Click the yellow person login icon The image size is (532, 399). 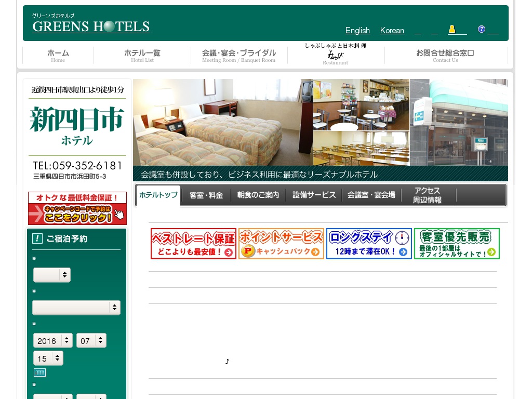[451, 29]
